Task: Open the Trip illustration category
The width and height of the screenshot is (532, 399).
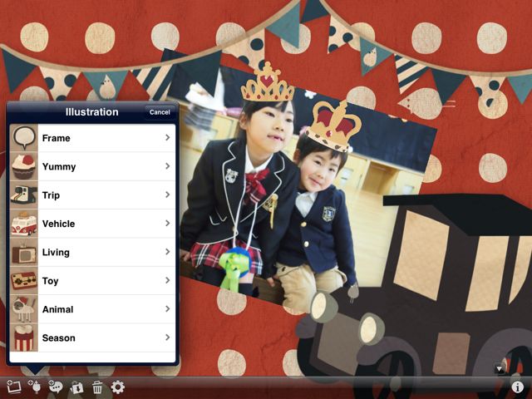Action: click(x=92, y=195)
